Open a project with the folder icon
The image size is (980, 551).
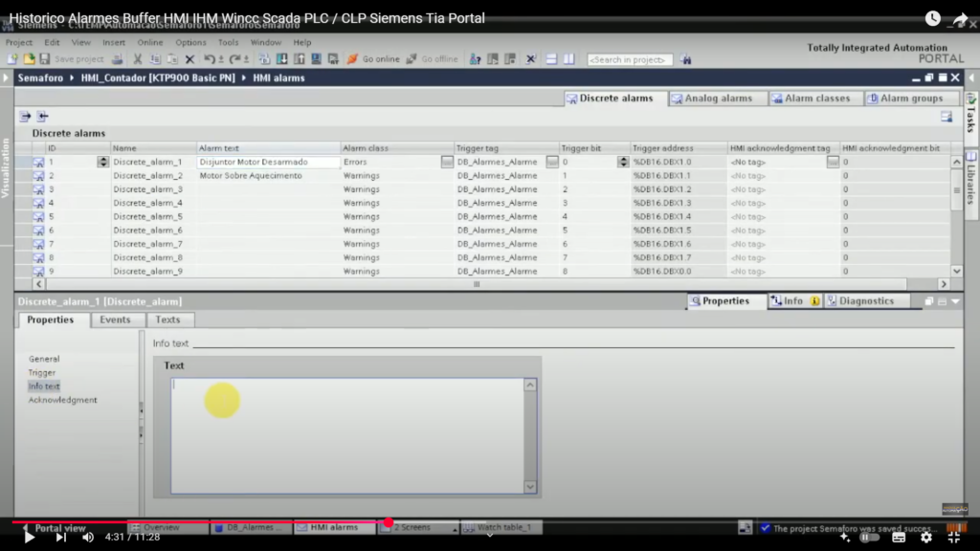(29, 59)
